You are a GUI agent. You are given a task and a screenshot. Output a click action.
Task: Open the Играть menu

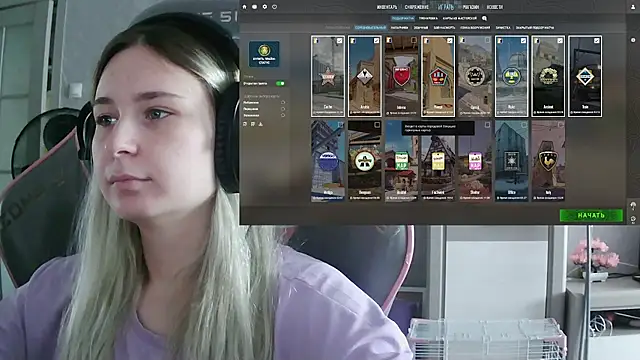(446, 7)
